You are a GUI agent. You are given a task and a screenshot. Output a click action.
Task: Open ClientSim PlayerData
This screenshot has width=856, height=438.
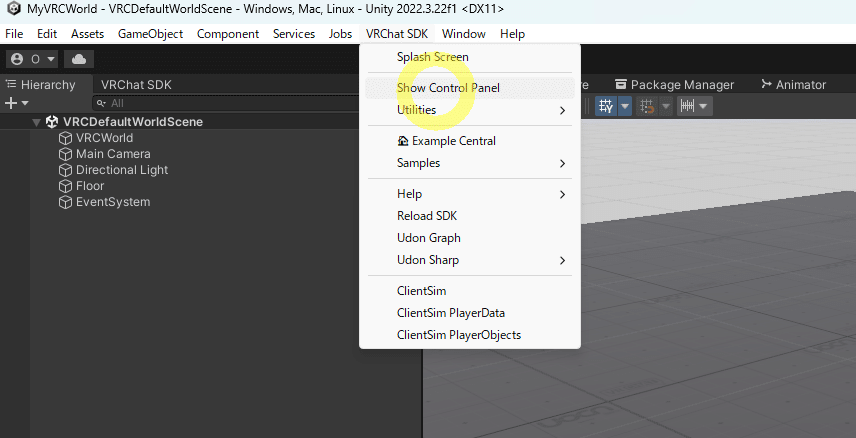pyautogui.click(x=469, y=313)
